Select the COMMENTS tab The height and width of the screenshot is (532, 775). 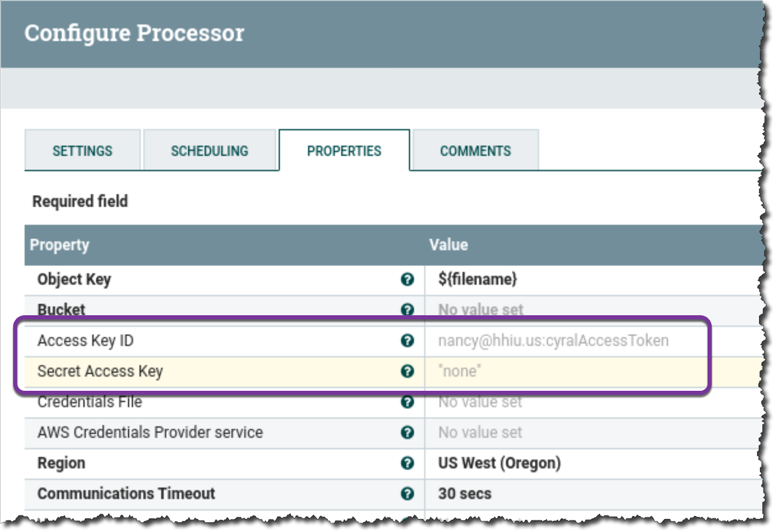coord(475,150)
